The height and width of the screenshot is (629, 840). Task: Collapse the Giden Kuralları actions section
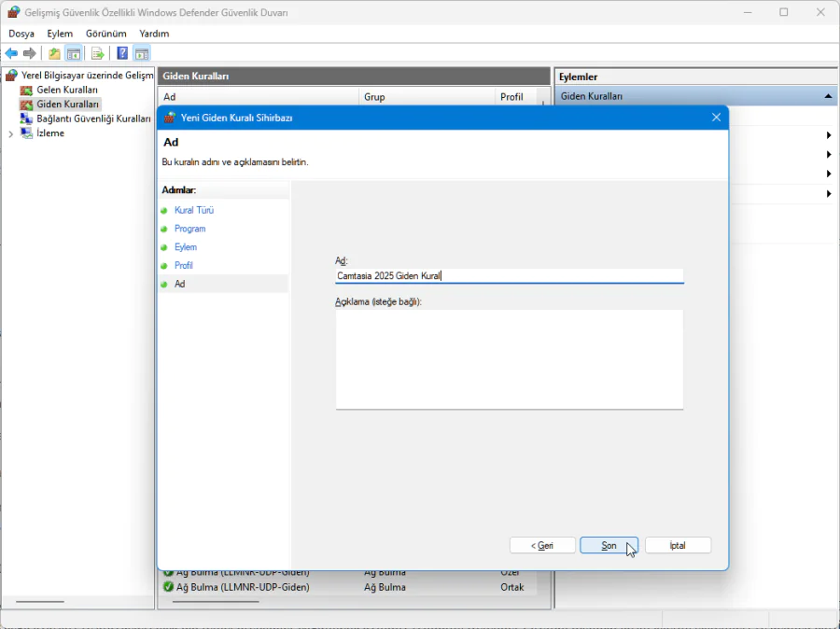point(828,96)
